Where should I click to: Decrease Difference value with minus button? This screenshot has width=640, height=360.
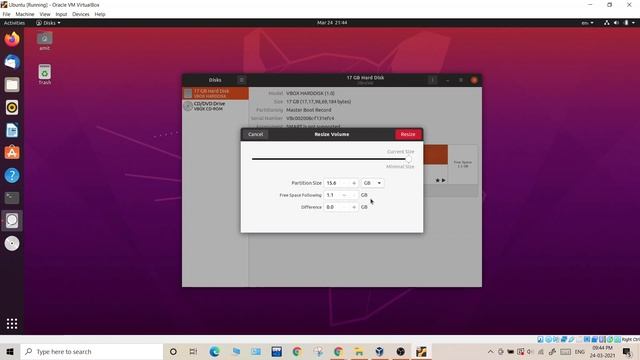tap(344, 207)
